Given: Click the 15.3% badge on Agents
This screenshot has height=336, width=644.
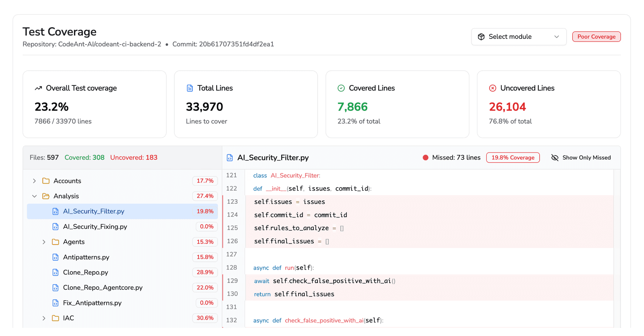Looking at the screenshot, I should coord(205,242).
